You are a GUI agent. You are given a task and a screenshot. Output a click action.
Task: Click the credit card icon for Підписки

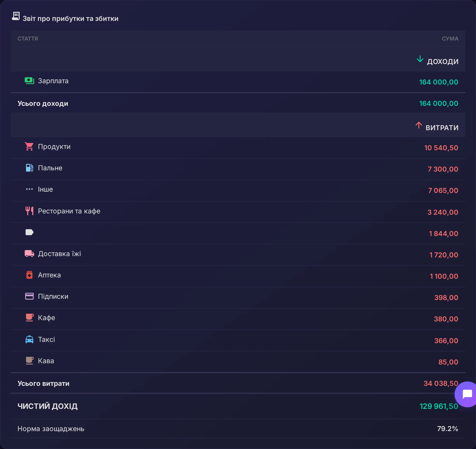29,296
